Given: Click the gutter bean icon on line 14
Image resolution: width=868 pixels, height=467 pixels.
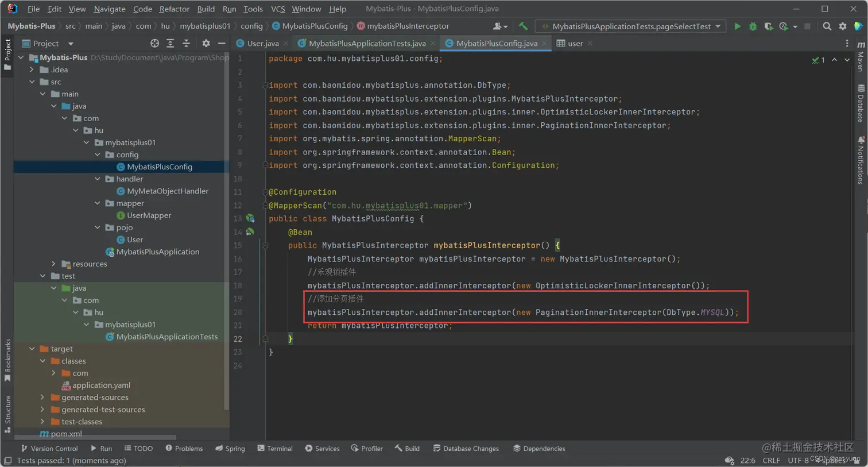Looking at the screenshot, I should point(250,232).
